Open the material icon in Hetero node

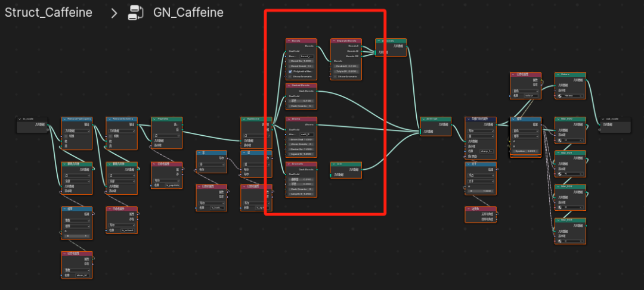coord(559,95)
